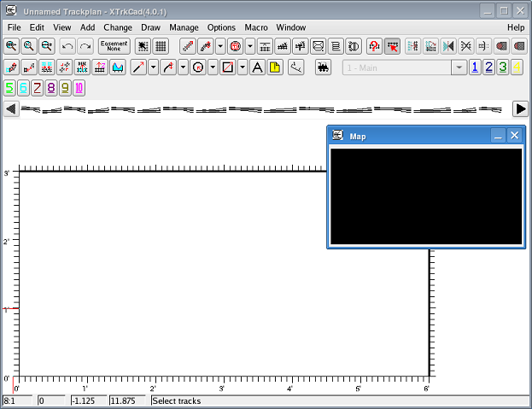The height and width of the screenshot is (409, 532).
Task: Toggle layer 10 magenta button
Action: coord(79,88)
